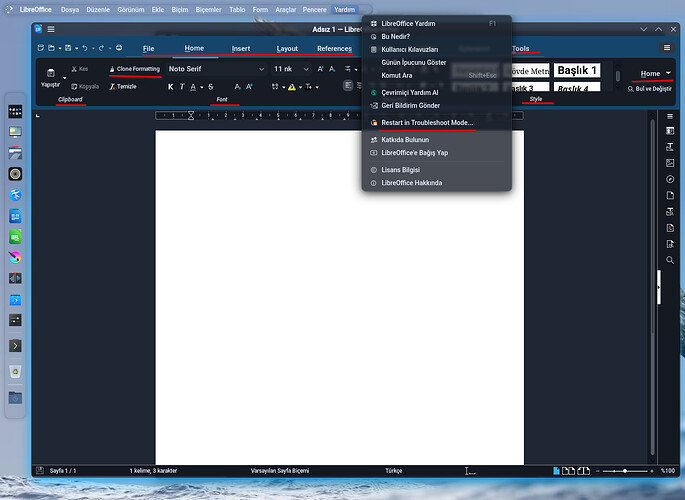Viewport: 685px width, 500px height.
Task: Expand the Noto Serif font name dropdown
Action: [261, 69]
